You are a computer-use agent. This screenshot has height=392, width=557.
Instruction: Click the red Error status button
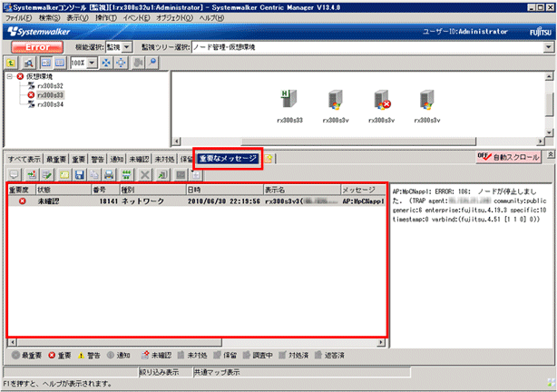click(37, 47)
